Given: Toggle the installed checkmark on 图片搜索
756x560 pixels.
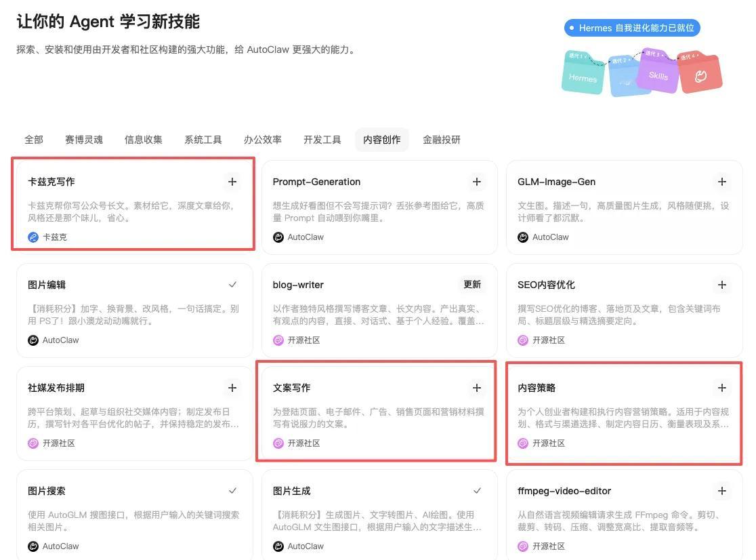Looking at the screenshot, I should click(232, 491).
